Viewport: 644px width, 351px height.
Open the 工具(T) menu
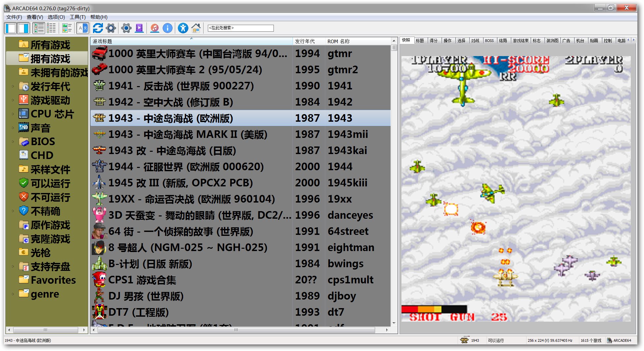(x=78, y=17)
